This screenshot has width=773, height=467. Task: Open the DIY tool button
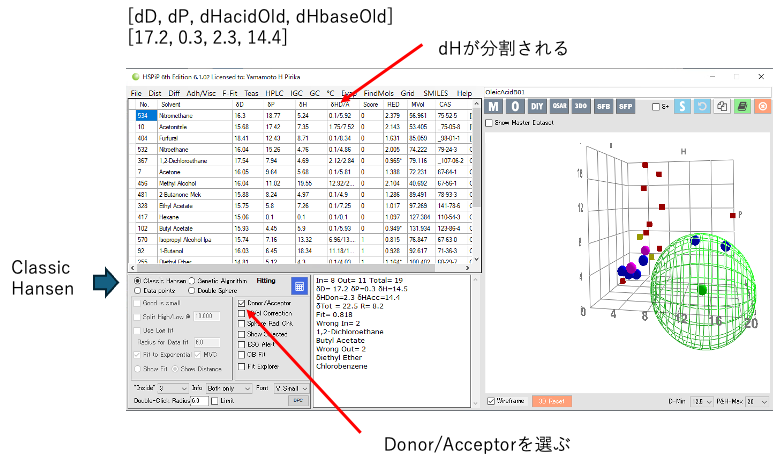537,106
